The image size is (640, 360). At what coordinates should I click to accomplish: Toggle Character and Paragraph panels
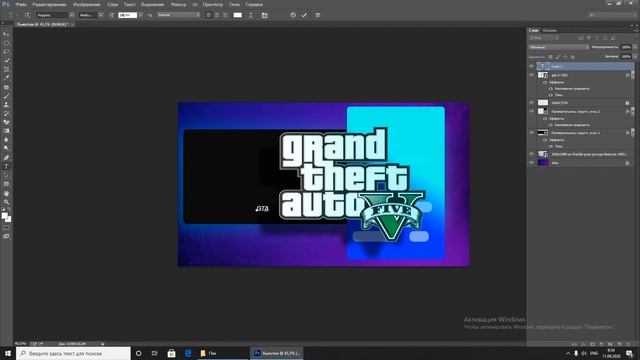pos(264,15)
